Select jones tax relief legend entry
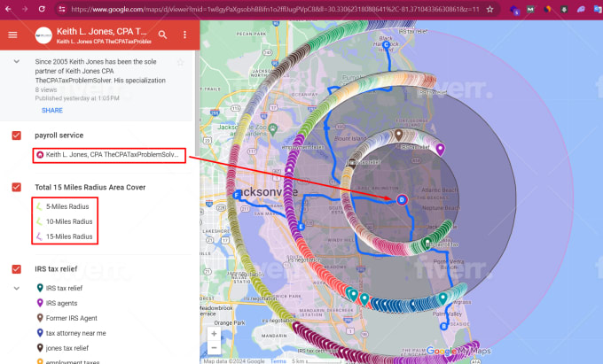This screenshot has width=603, height=364. point(67,348)
